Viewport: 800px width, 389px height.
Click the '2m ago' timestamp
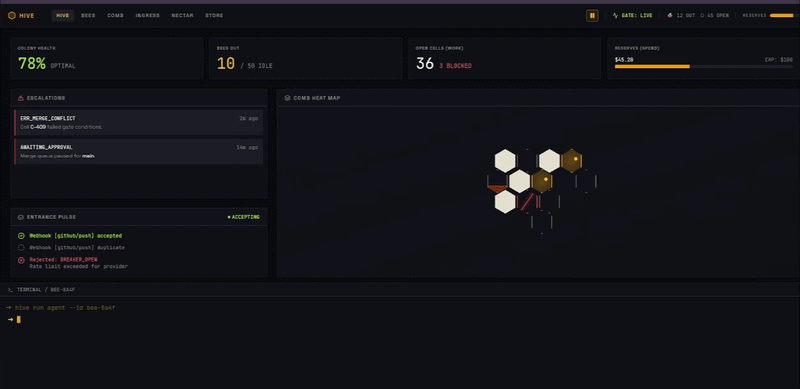248,118
